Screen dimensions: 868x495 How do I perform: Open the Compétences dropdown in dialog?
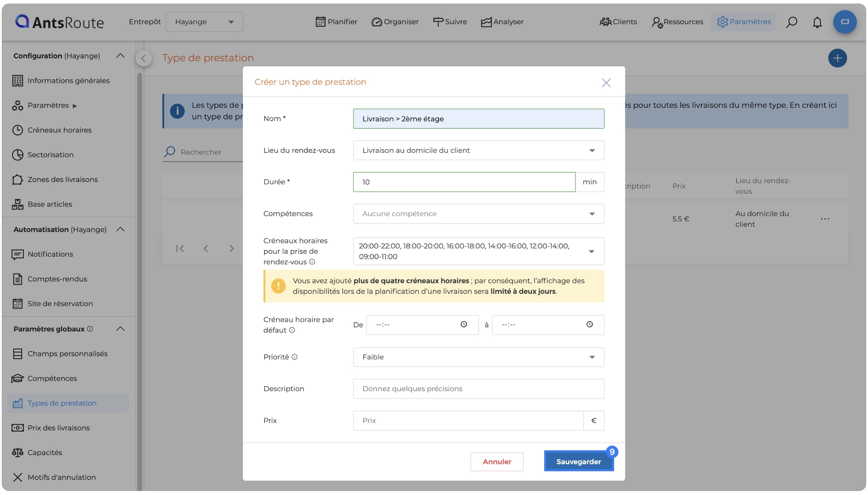pyautogui.click(x=479, y=214)
